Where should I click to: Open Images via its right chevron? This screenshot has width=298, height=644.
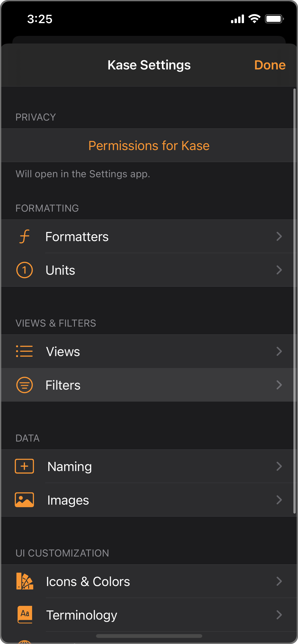[279, 500]
